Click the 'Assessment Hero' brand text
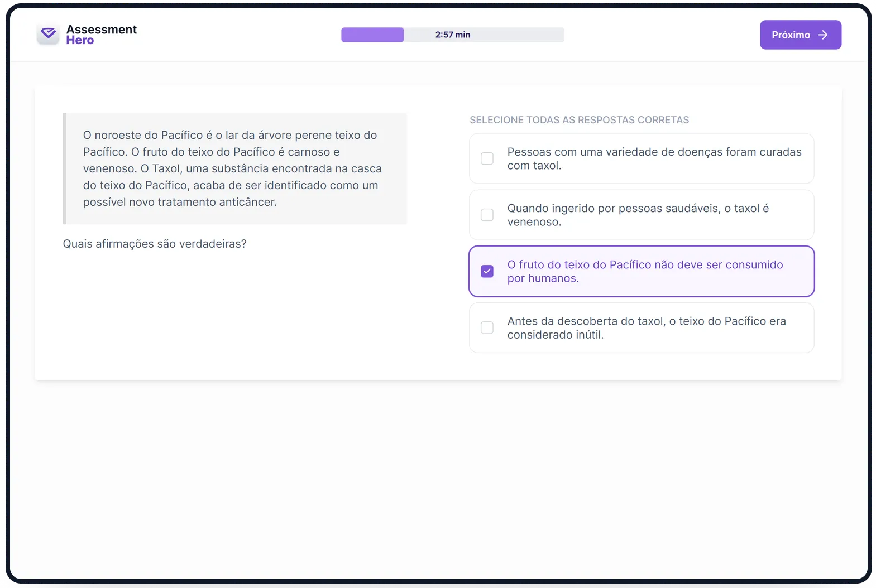Viewport: 876px width, 588px height. pos(101,35)
